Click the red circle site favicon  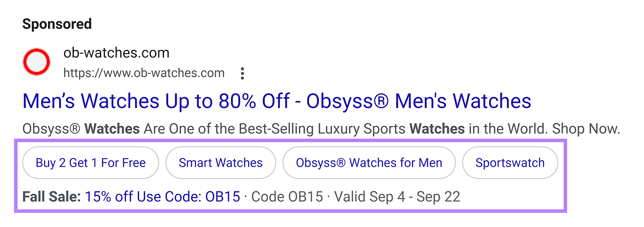point(37,62)
